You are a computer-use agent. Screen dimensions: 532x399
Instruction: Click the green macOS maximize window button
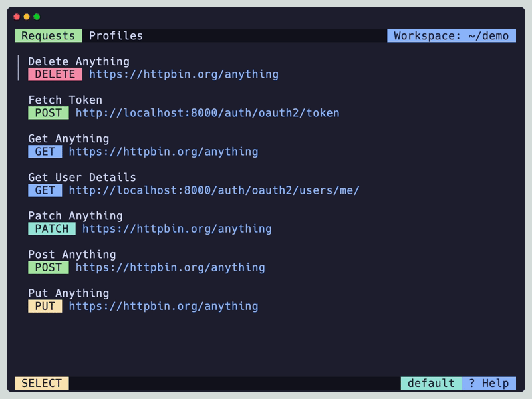[37, 17]
